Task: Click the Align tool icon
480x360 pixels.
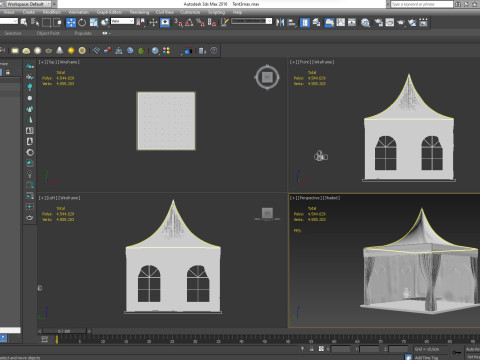Action: [x=292, y=22]
